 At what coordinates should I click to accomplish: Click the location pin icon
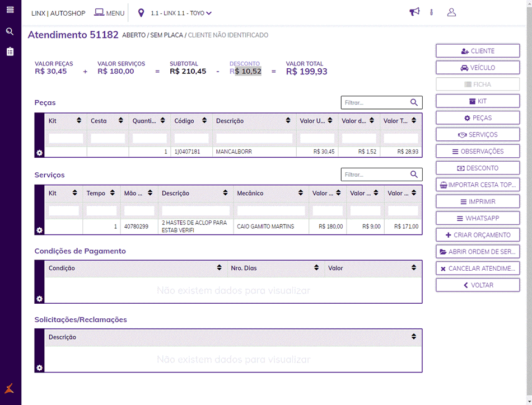click(141, 13)
